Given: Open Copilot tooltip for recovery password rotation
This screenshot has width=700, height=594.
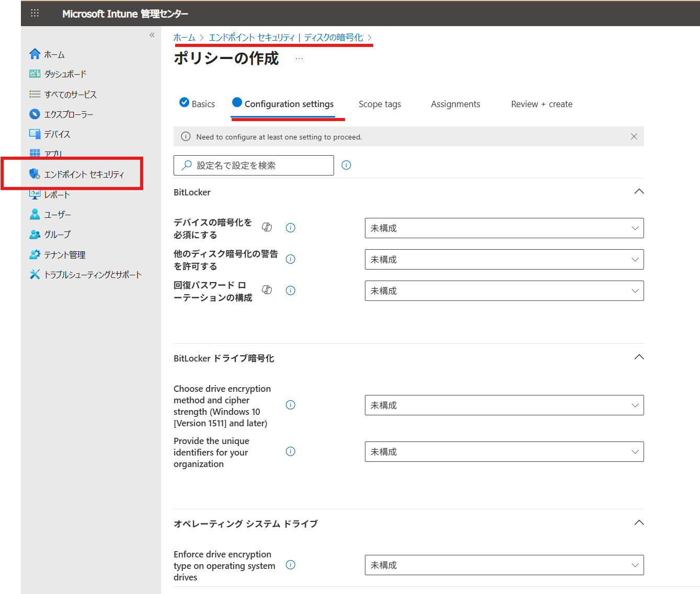Looking at the screenshot, I should pos(267,289).
